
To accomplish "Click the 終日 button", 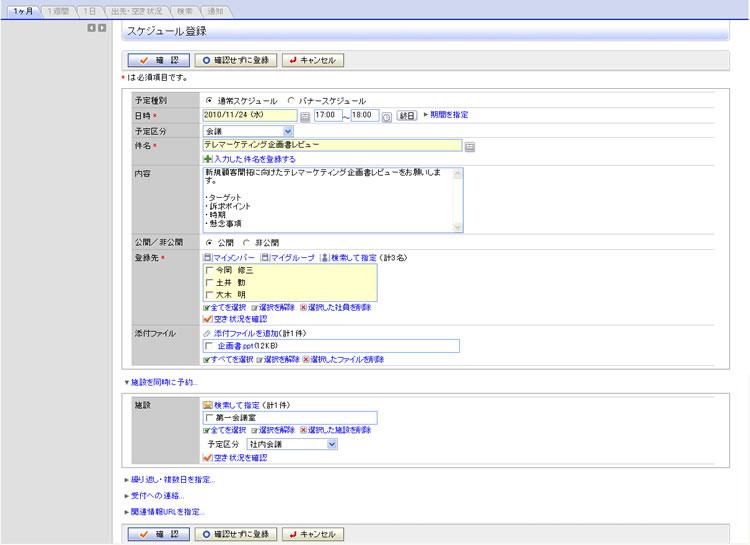I will [x=407, y=115].
